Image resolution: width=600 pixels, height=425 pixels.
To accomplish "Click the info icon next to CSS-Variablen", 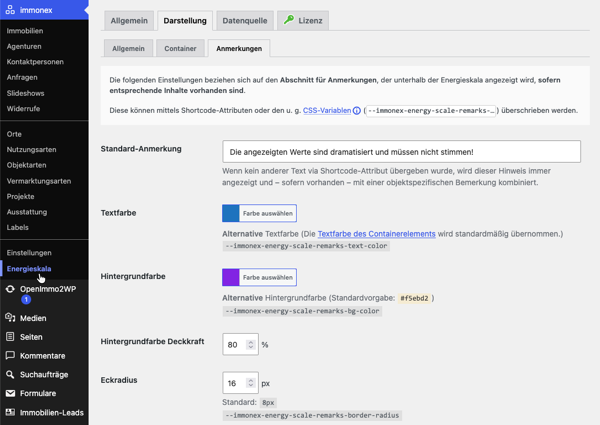I will click(357, 111).
